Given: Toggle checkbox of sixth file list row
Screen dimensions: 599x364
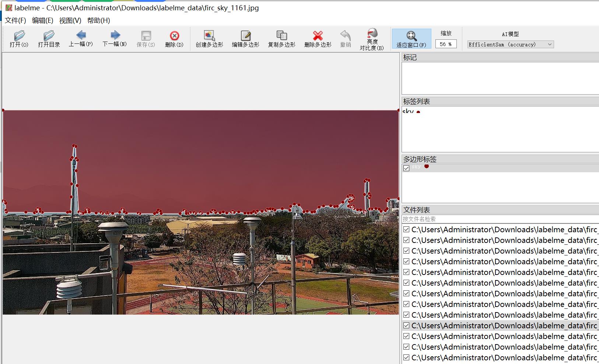Looking at the screenshot, I should [406, 283].
